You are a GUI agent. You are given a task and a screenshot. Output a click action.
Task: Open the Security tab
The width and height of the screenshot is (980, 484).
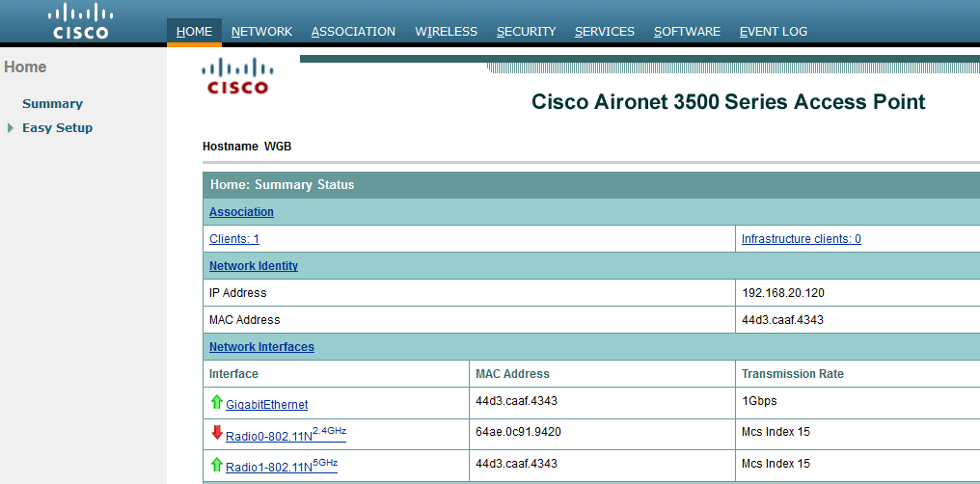(526, 32)
